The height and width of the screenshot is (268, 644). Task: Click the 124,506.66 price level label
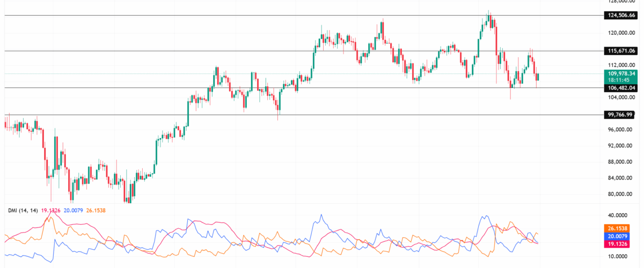coord(620,16)
